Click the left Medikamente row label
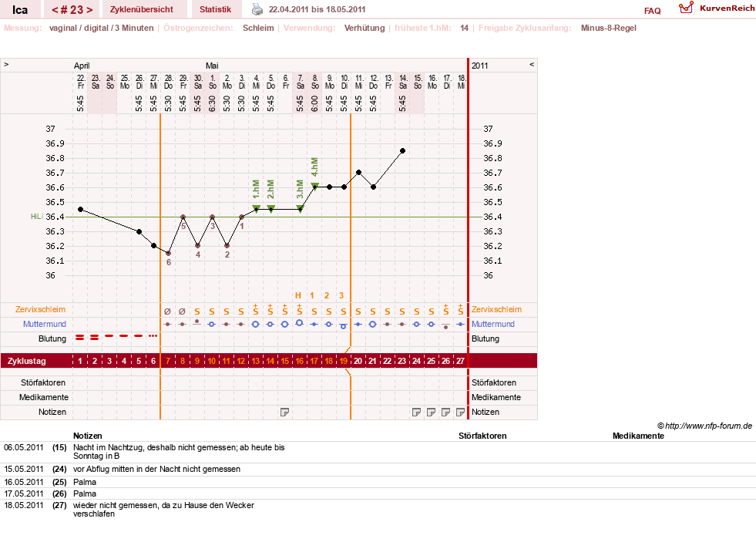This screenshot has width=756, height=549. [43, 397]
